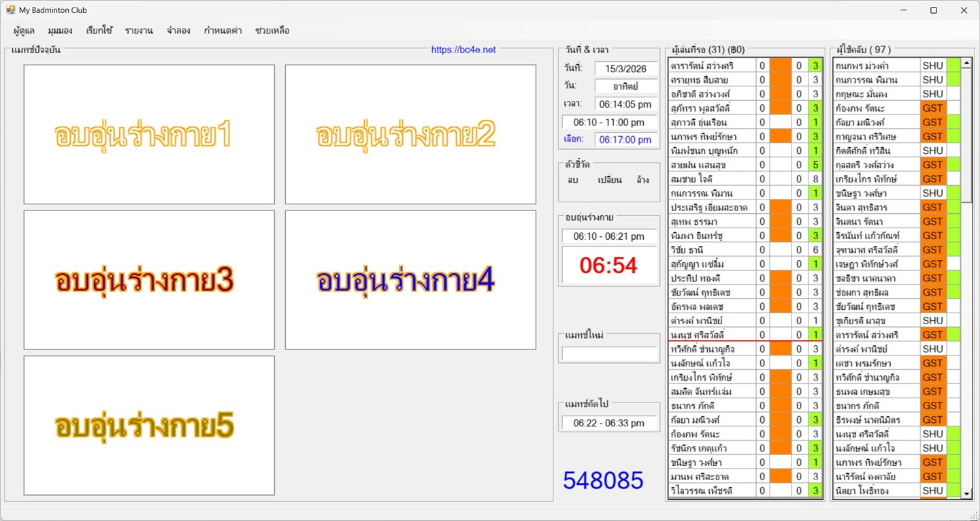Open the ช่วยเหลือ menu
Screen dimensions: 980x521
[272, 31]
